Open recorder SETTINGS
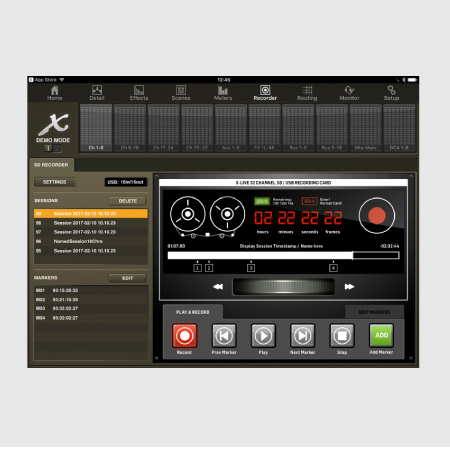The height and width of the screenshot is (450, 450). click(55, 182)
